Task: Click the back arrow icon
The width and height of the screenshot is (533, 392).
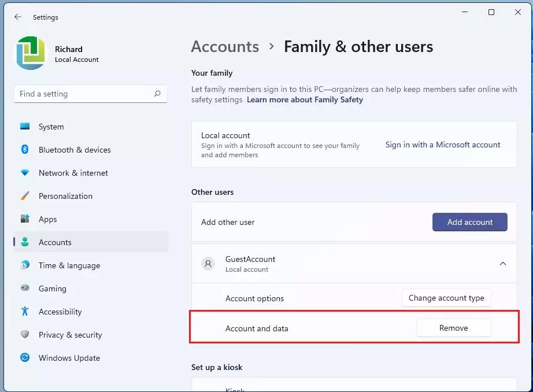Action: tap(17, 17)
